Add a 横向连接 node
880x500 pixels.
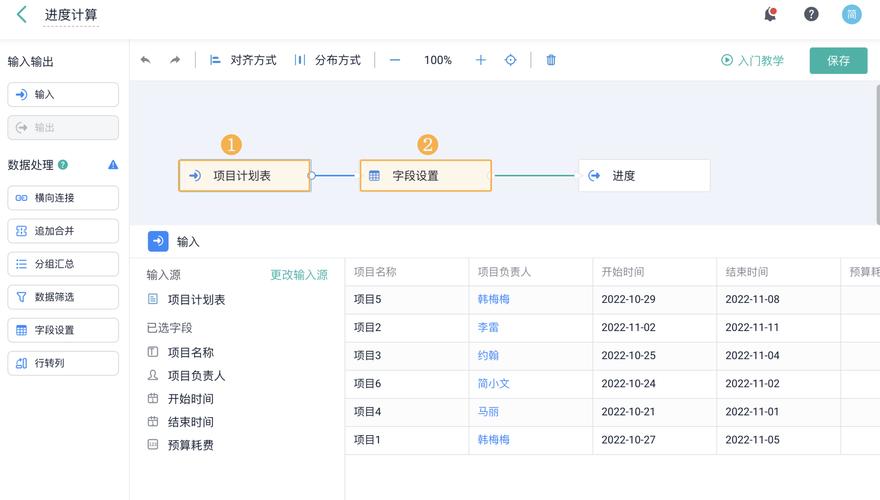pyautogui.click(x=63, y=198)
